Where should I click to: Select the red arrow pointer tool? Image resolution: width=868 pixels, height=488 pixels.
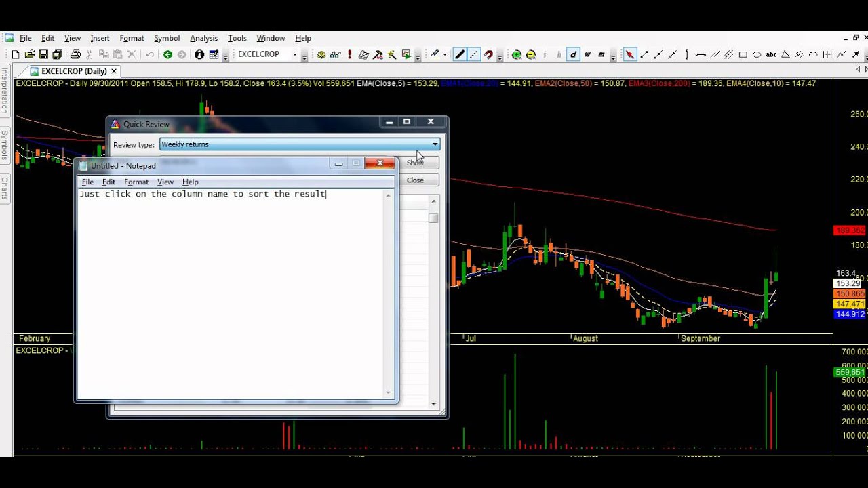pyautogui.click(x=630, y=54)
